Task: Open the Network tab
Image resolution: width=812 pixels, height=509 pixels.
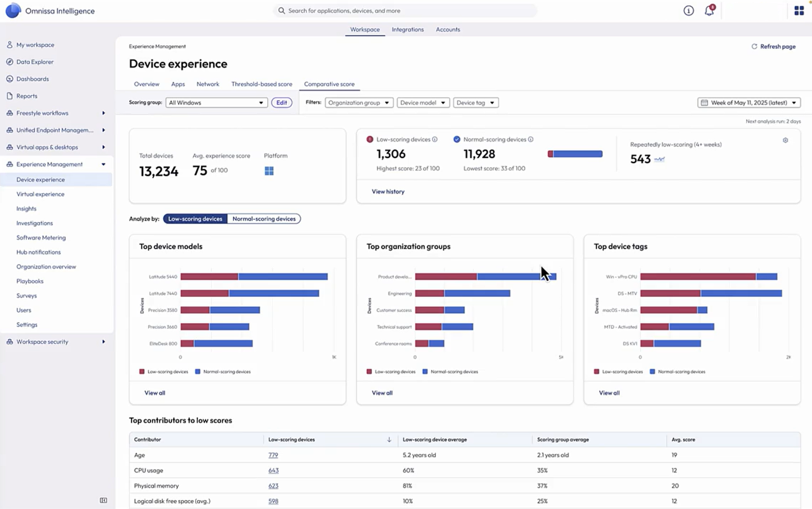Action: pos(208,84)
